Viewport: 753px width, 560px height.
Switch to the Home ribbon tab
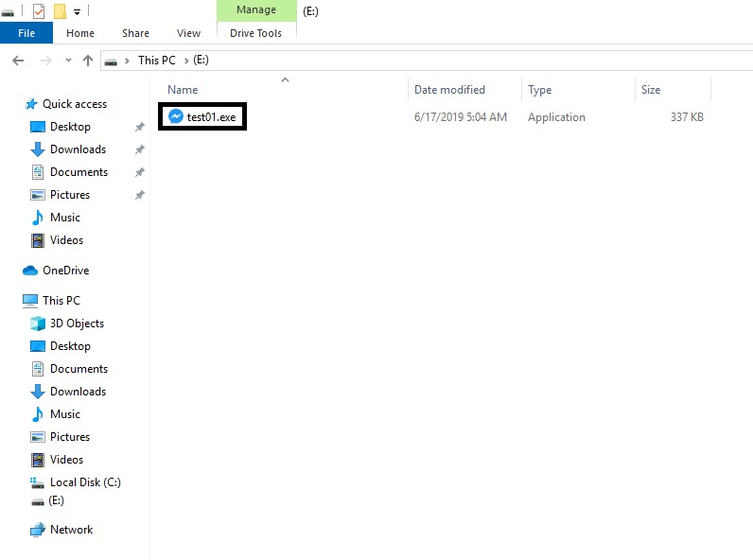pos(80,33)
